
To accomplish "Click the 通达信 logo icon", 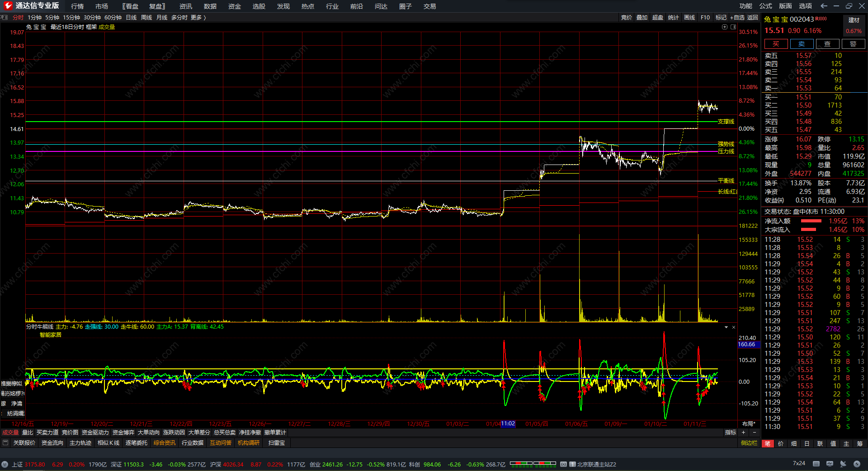I will pos(8,6).
